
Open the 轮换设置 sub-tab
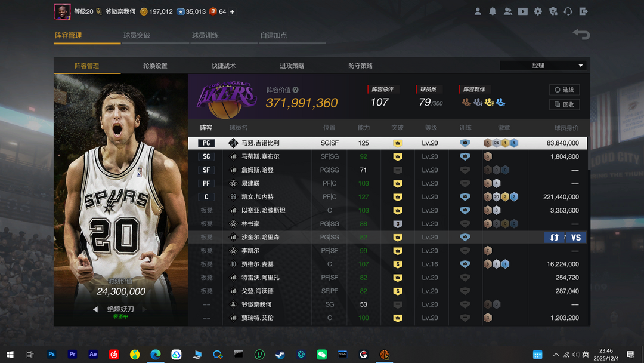pyautogui.click(x=155, y=66)
